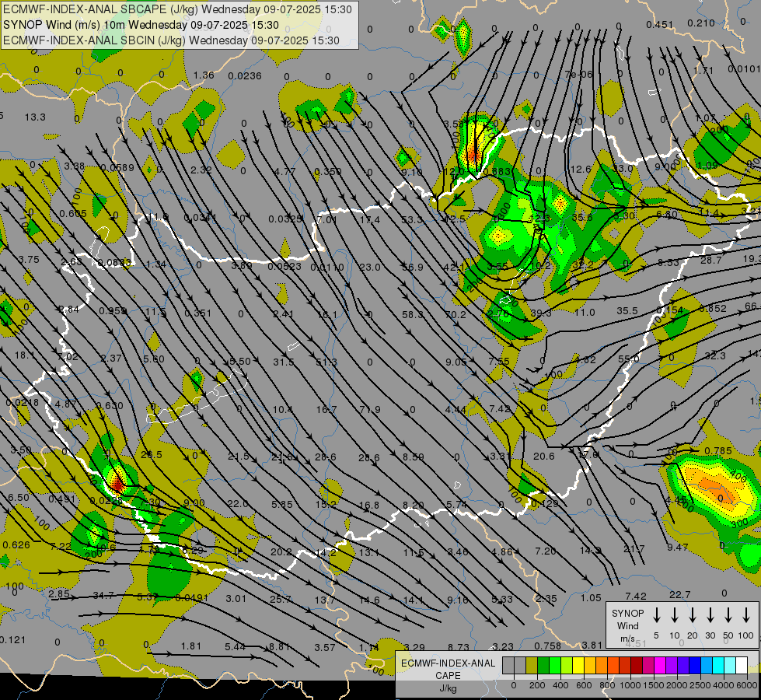761x700 pixels.
Task: Click the '600' label on CAPE scale
Action: [584, 685]
